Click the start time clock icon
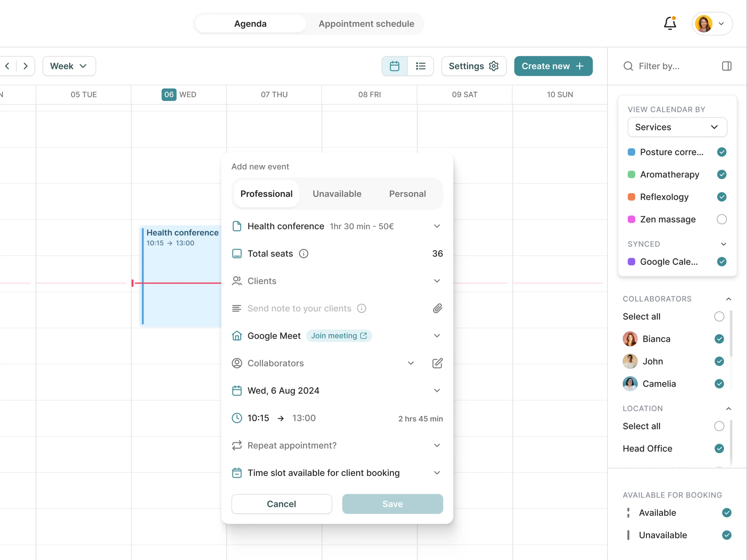 tap(237, 418)
